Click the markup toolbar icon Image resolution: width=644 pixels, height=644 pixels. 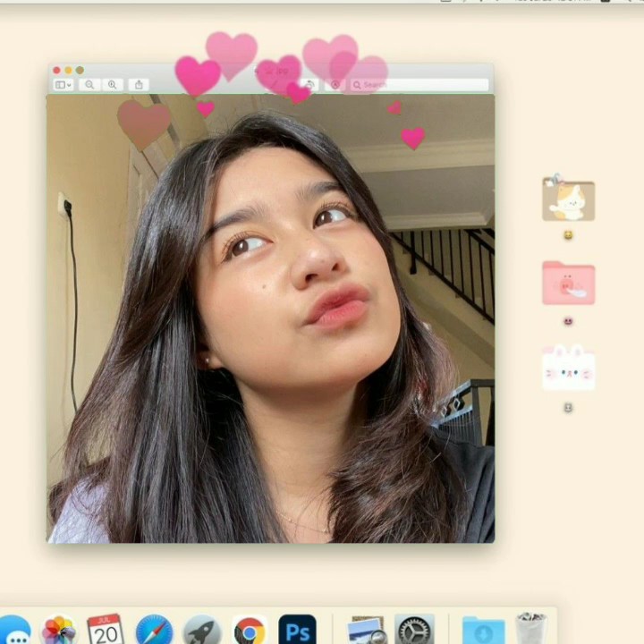336,85
